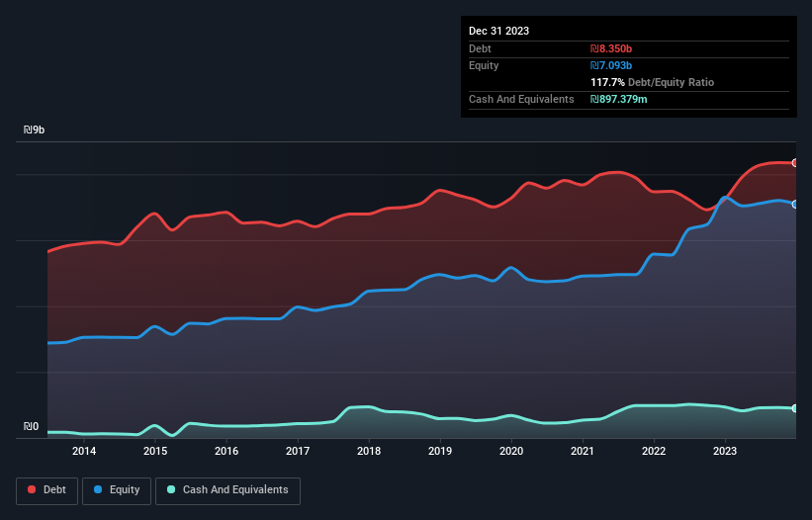Image resolution: width=812 pixels, height=520 pixels.
Task: Toggle the Debt series legend button
Action: click(x=46, y=490)
